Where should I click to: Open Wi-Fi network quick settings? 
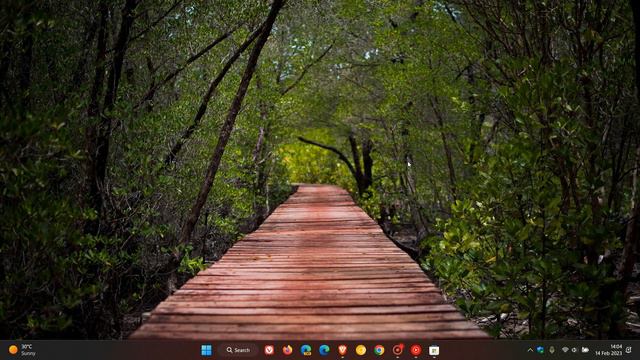[565, 350]
